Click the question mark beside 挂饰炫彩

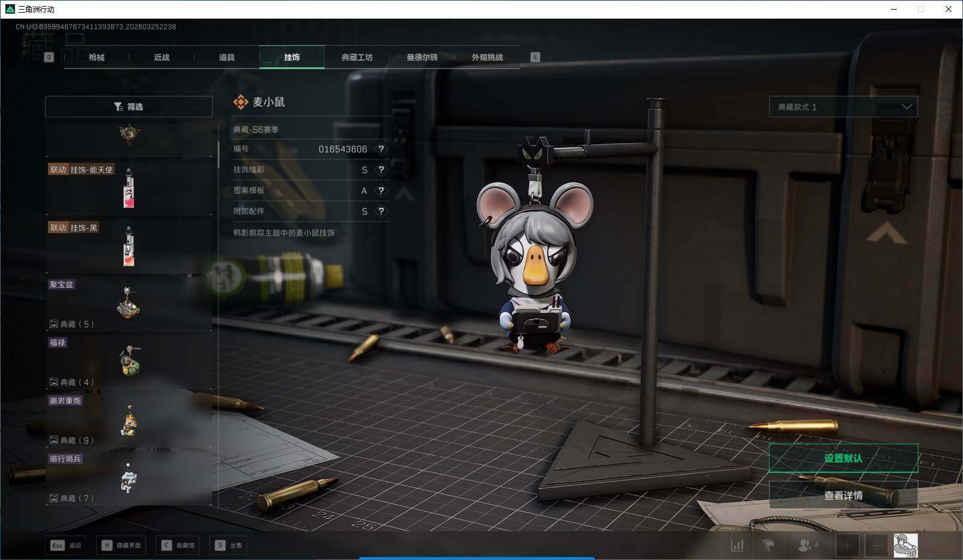(381, 170)
